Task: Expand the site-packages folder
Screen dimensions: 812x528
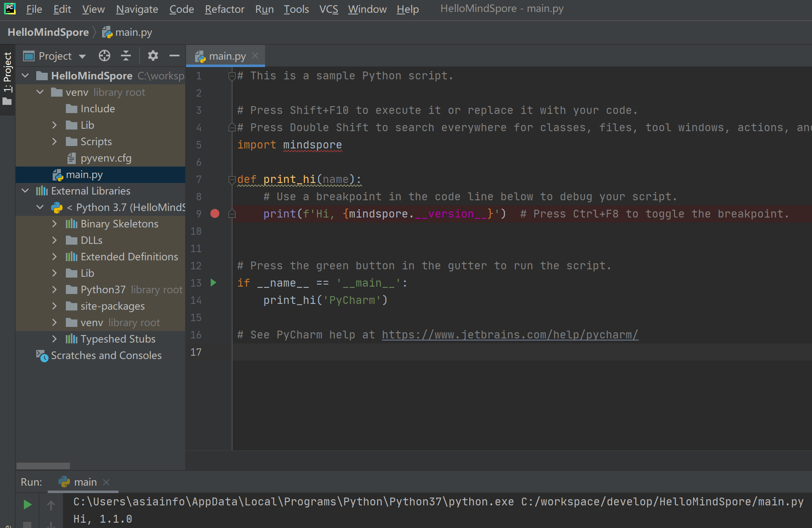Action: (54, 306)
